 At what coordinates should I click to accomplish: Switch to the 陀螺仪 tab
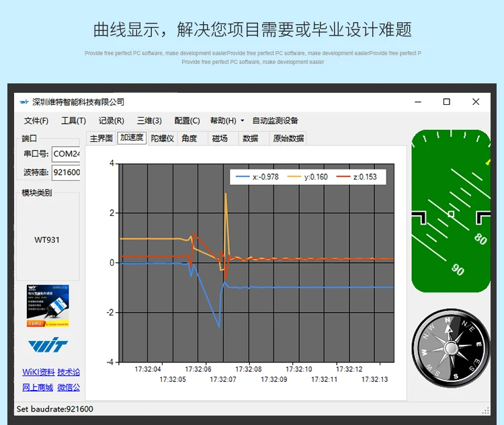click(163, 139)
